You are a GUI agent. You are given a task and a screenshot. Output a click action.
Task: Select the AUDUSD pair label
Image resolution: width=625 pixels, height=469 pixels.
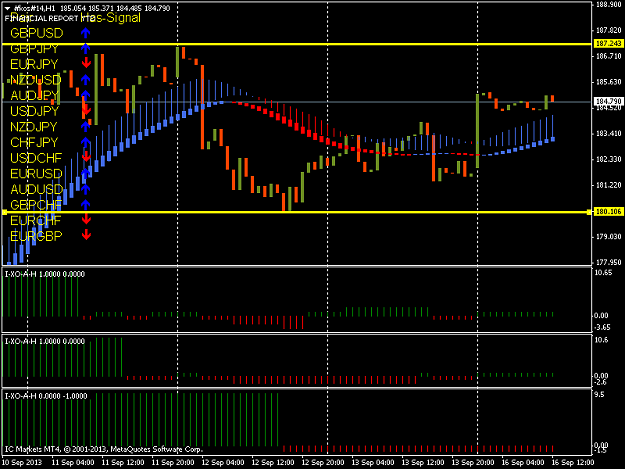pos(37,189)
